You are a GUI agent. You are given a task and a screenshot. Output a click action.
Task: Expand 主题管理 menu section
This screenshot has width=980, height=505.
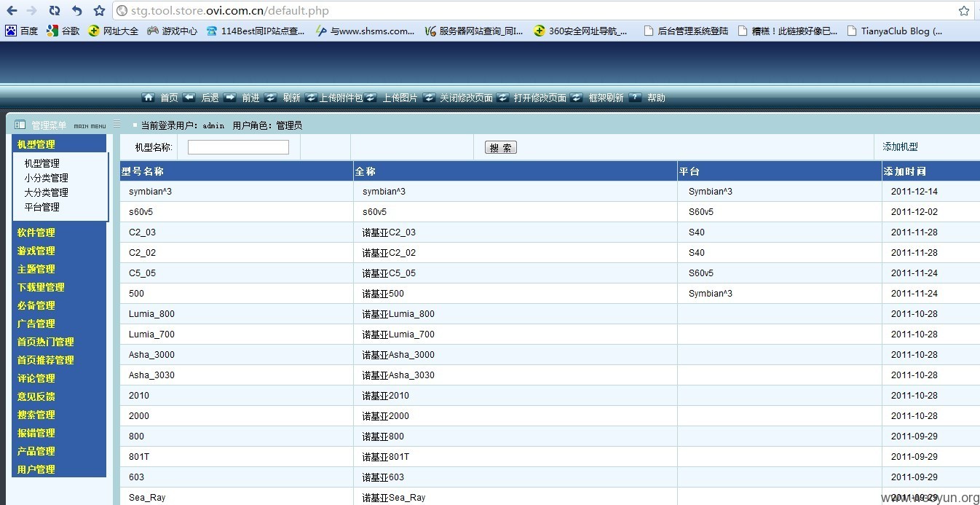pos(60,269)
